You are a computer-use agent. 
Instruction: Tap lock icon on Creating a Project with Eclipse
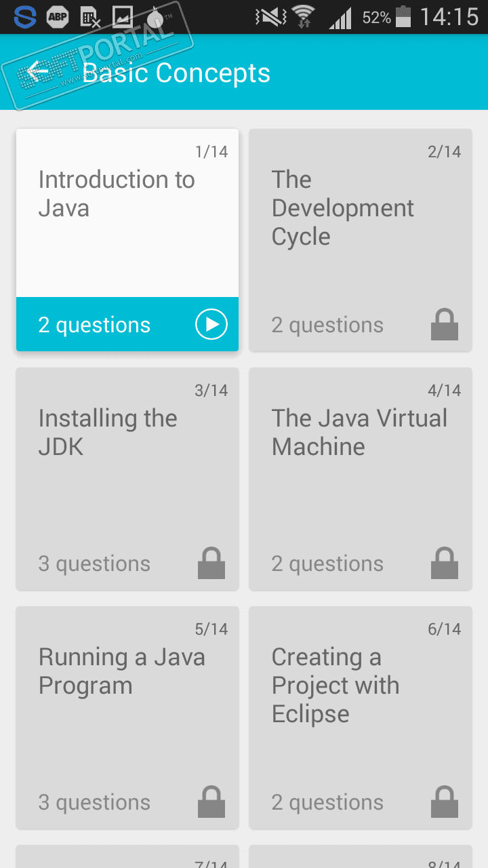click(x=445, y=802)
